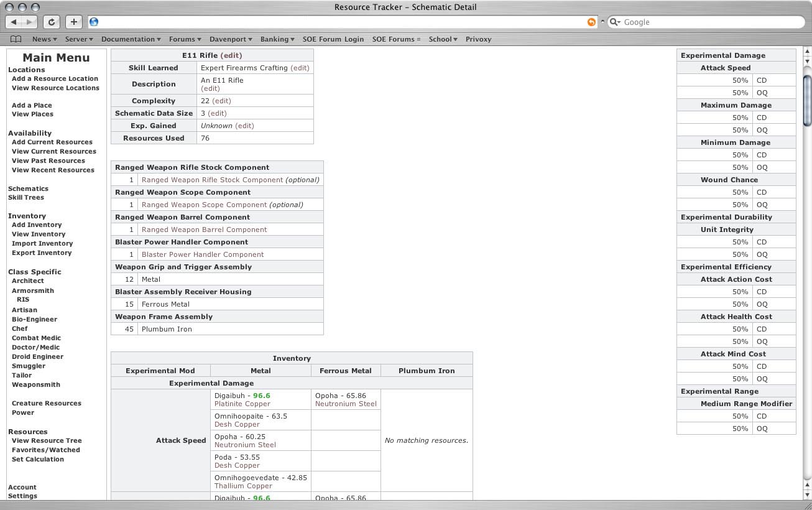Click the site globe icon in address bar
Viewport: 812px width, 510px height.
(94, 22)
